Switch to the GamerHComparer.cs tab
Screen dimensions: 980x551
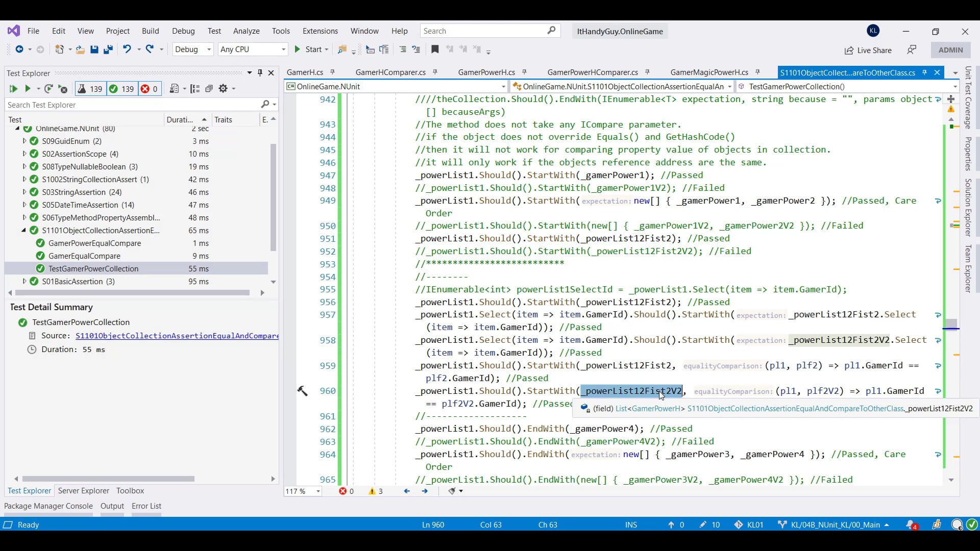coord(390,72)
